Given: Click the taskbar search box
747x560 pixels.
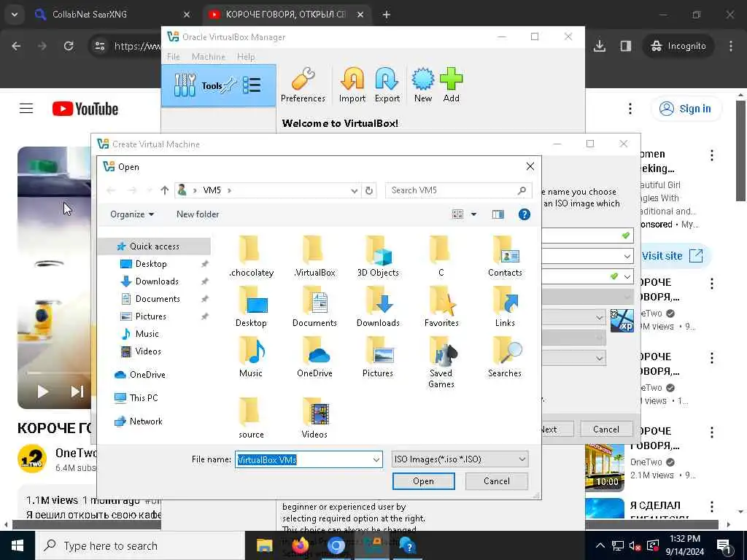Looking at the screenshot, I should pos(140,545).
